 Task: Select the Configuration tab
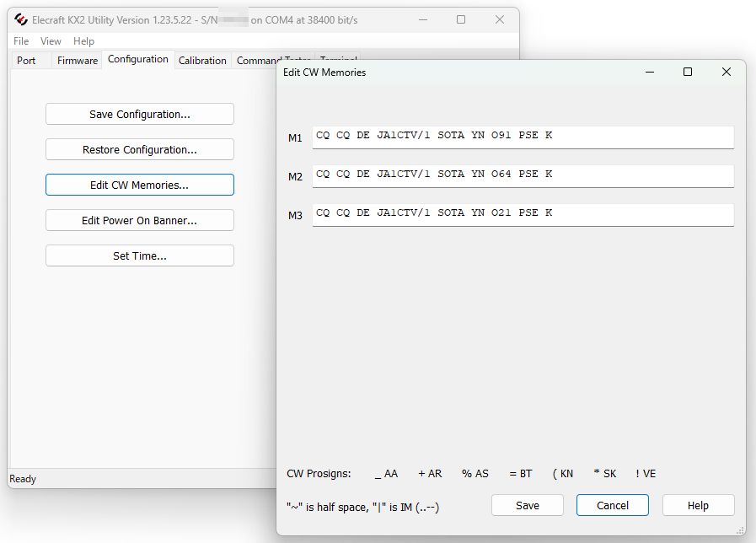tap(138, 59)
